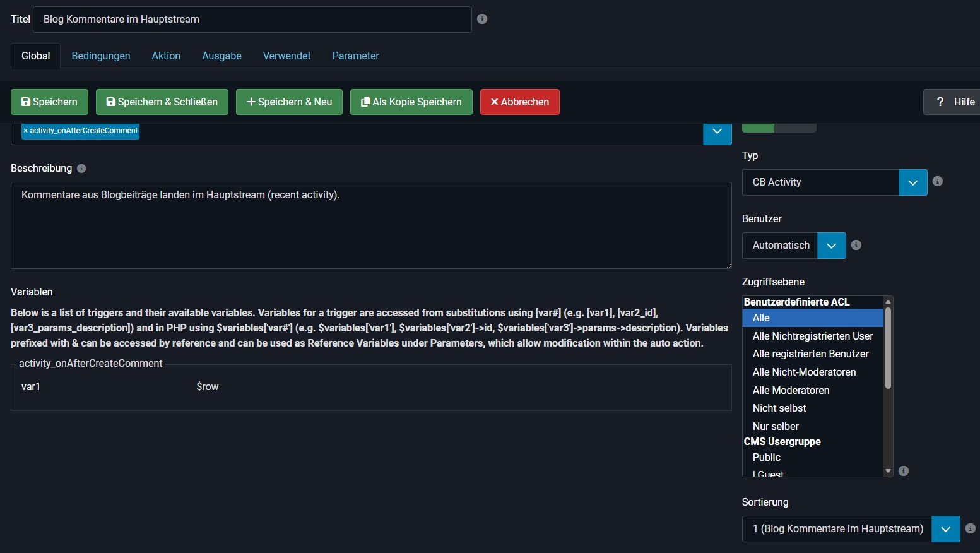Screen dimensions: 980x553
Task: Click the red Abbrechen button
Action: pos(519,102)
